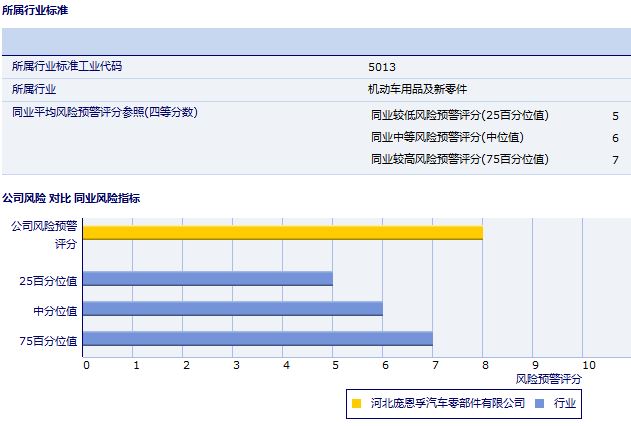This screenshot has height=426, width=631.
Task: Click the 中分位值 chart axis label
Action: (x=55, y=311)
